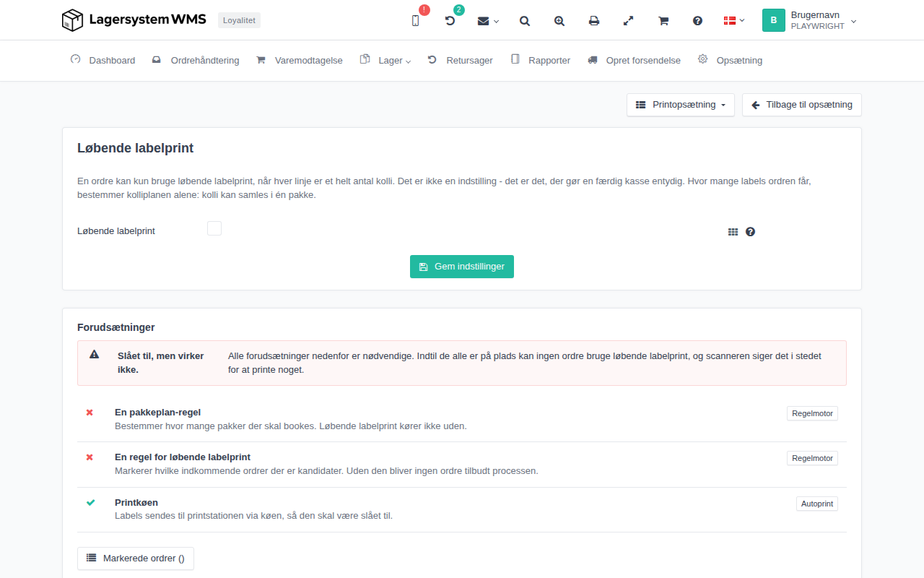The image size is (924, 578).
Task: Save with the Gem indstillinger button
Action: click(x=462, y=267)
